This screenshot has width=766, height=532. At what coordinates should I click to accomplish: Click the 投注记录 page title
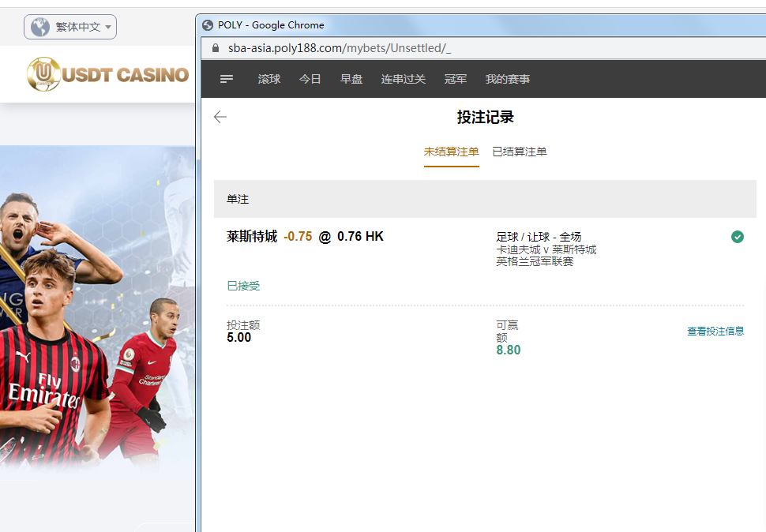(x=485, y=117)
